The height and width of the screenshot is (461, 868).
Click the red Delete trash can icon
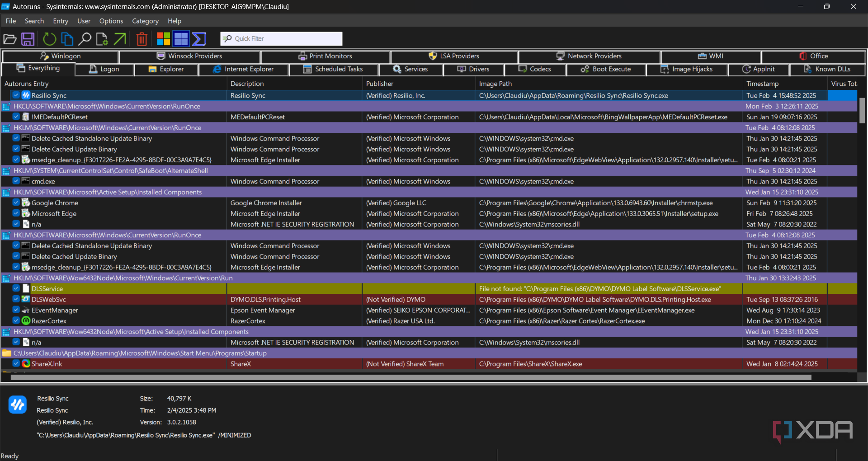point(142,39)
